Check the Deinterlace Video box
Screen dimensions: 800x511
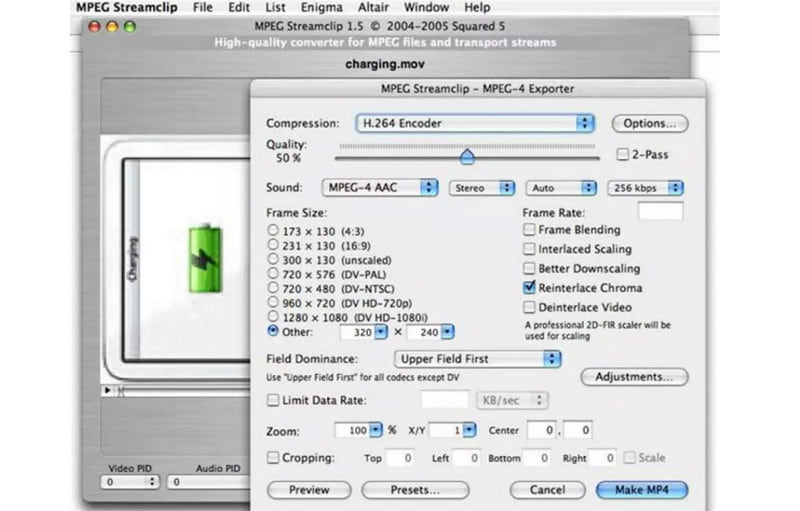click(530, 307)
